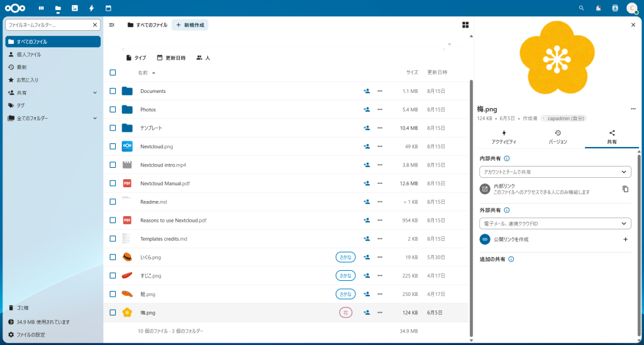This screenshot has width=644, height=345.
Task: Switch to the アクティビティ tab
Action: [504, 137]
